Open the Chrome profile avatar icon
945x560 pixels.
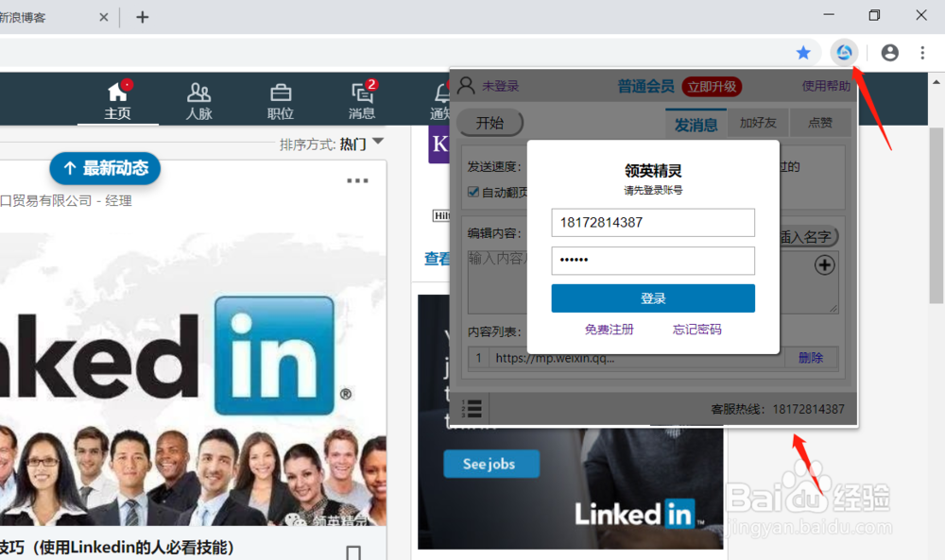[889, 53]
